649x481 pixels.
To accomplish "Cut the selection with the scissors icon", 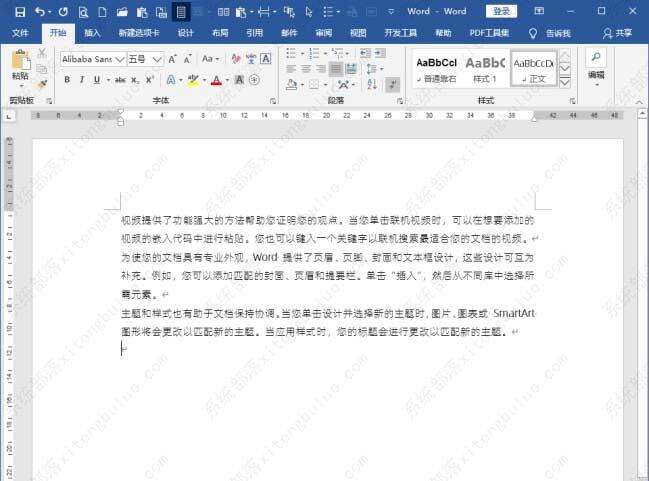I will pyautogui.click(x=42, y=53).
